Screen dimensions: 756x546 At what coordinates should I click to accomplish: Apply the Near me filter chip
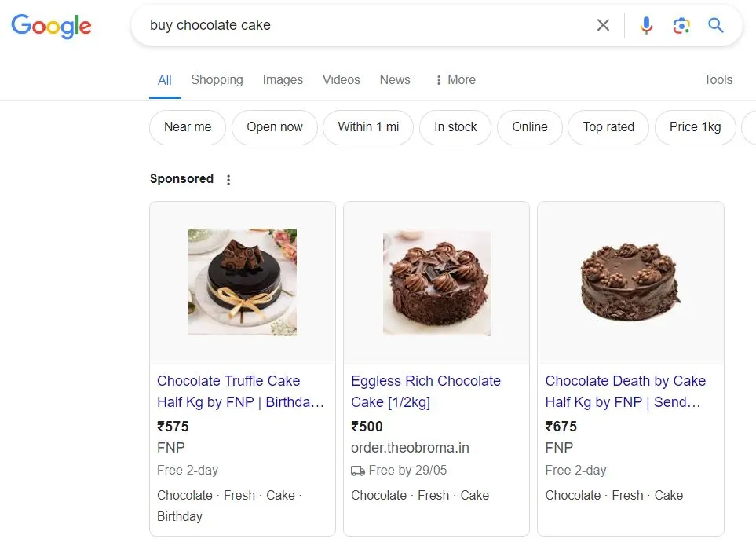coord(188,127)
